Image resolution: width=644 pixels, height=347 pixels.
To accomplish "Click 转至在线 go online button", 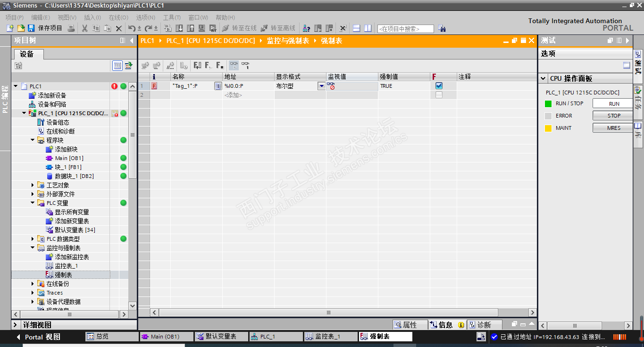I will 239,28.
